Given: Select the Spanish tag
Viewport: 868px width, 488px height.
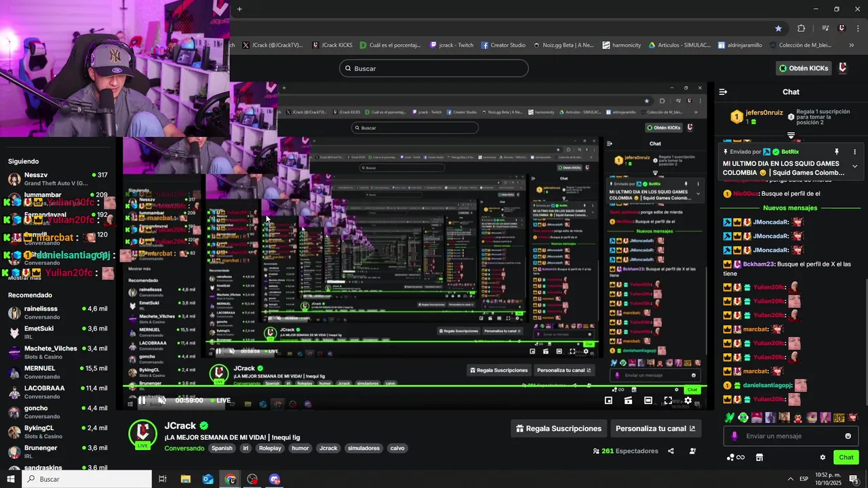Looking at the screenshot, I should tap(222, 448).
